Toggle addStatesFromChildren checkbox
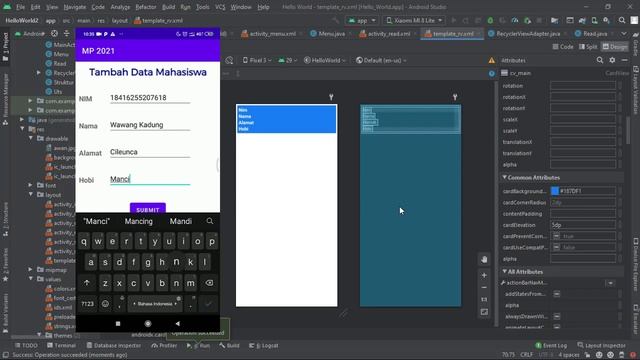 click(x=557, y=294)
